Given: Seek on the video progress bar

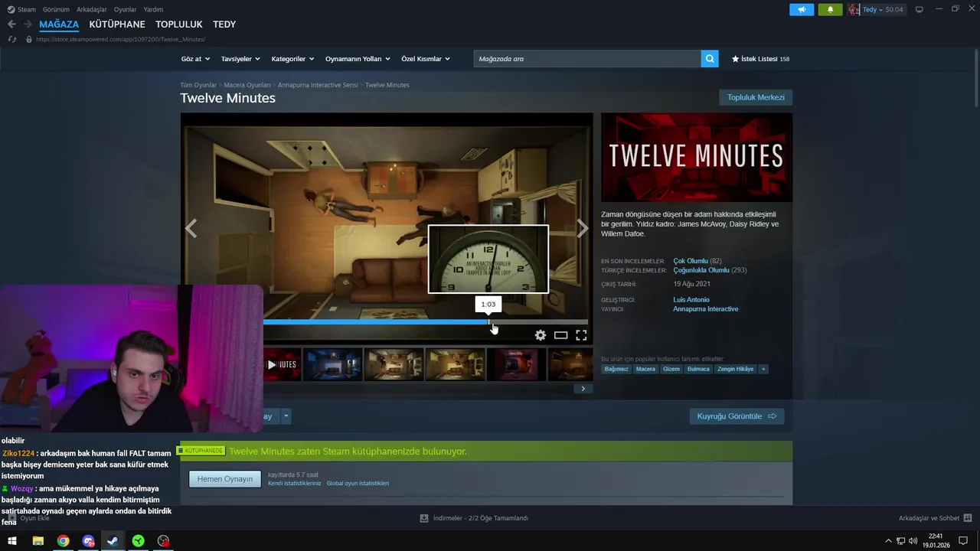Looking at the screenshot, I should pyautogui.click(x=425, y=322).
